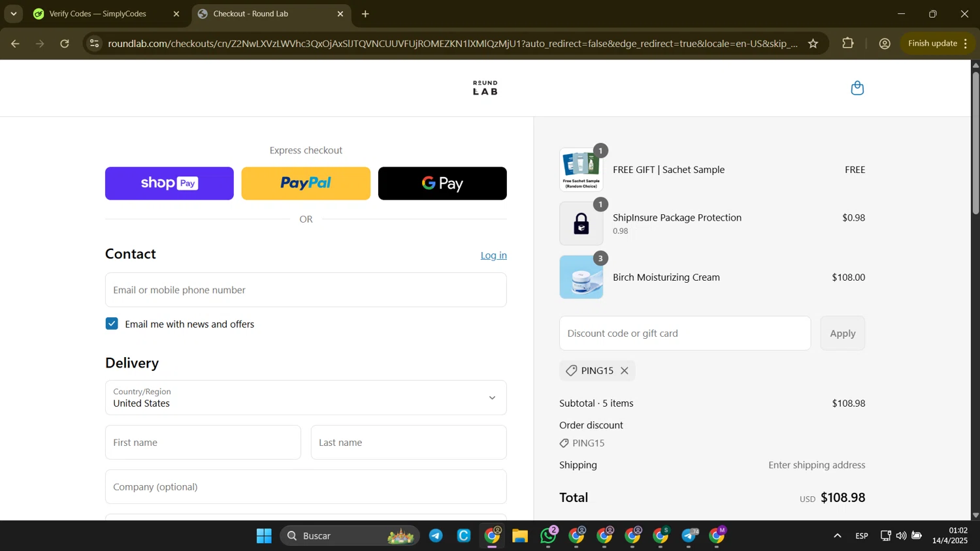The height and width of the screenshot is (551, 980).
Task: Remove the PING15 discount code tag
Action: [625, 371]
